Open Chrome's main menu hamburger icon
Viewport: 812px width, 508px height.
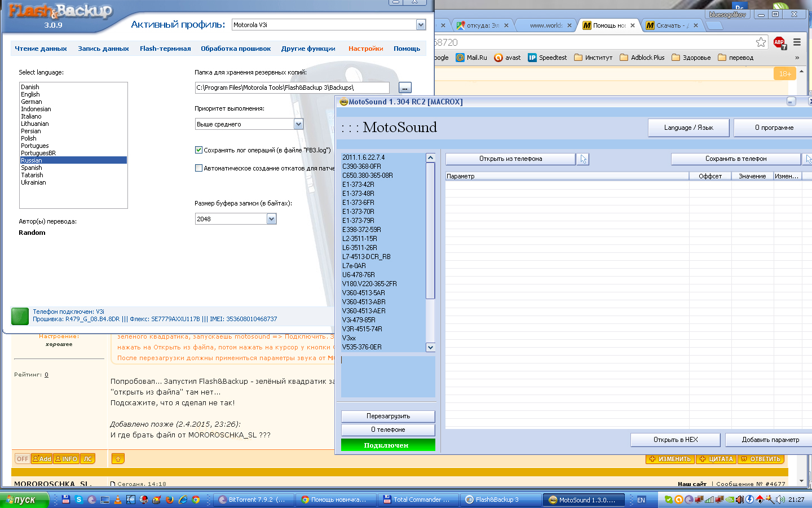(x=797, y=42)
